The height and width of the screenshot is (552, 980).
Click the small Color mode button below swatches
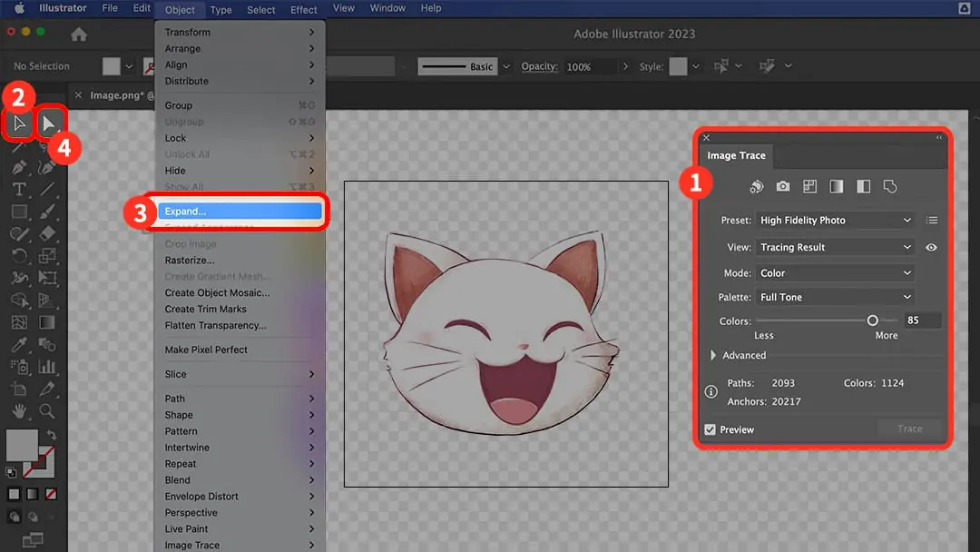tap(14, 494)
